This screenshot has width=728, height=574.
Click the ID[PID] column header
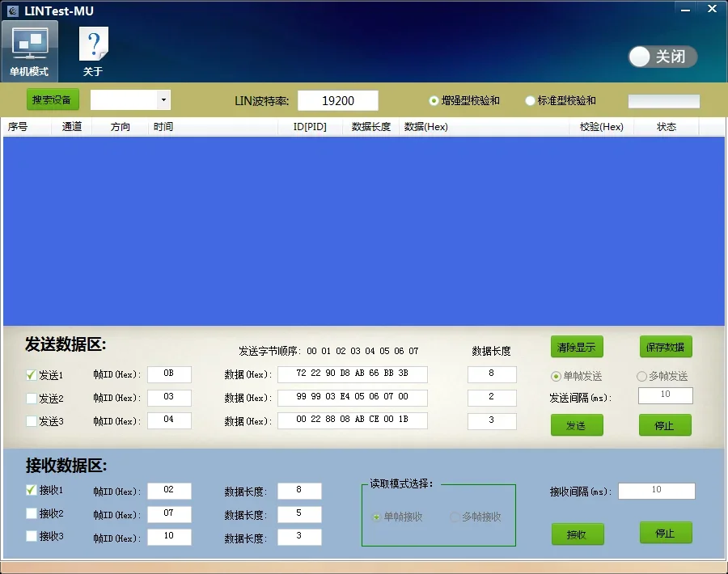[310, 127]
